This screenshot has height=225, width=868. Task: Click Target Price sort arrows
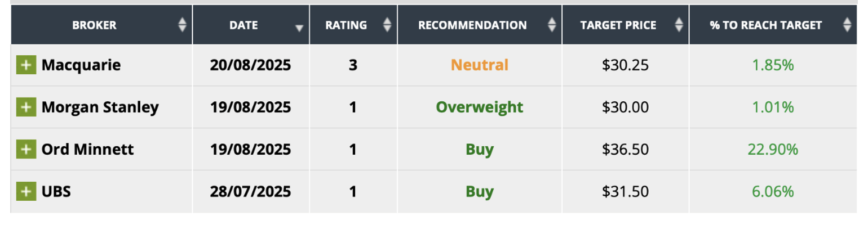coord(679,25)
